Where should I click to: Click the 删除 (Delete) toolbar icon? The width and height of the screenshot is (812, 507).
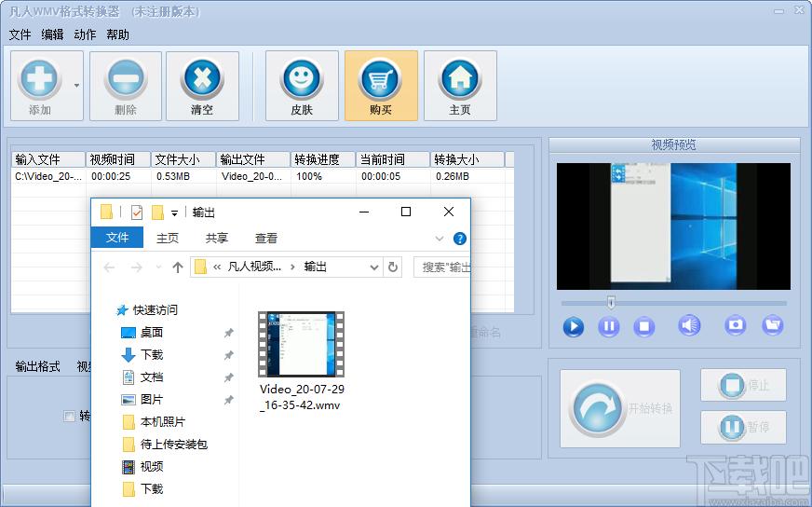click(x=126, y=86)
